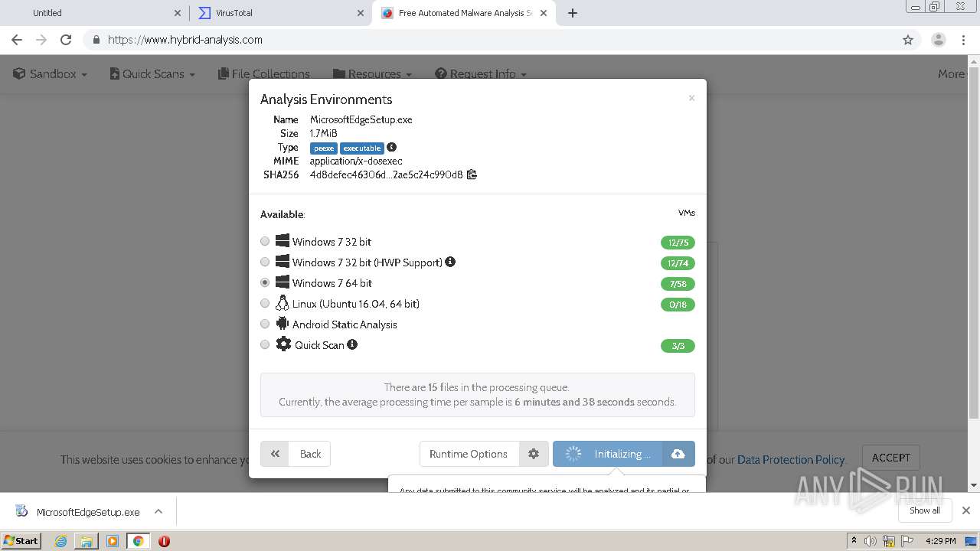This screenshot has height=551, width=980.
Task: Open the Chrome profile icon
Action: (x=939, y=40)
